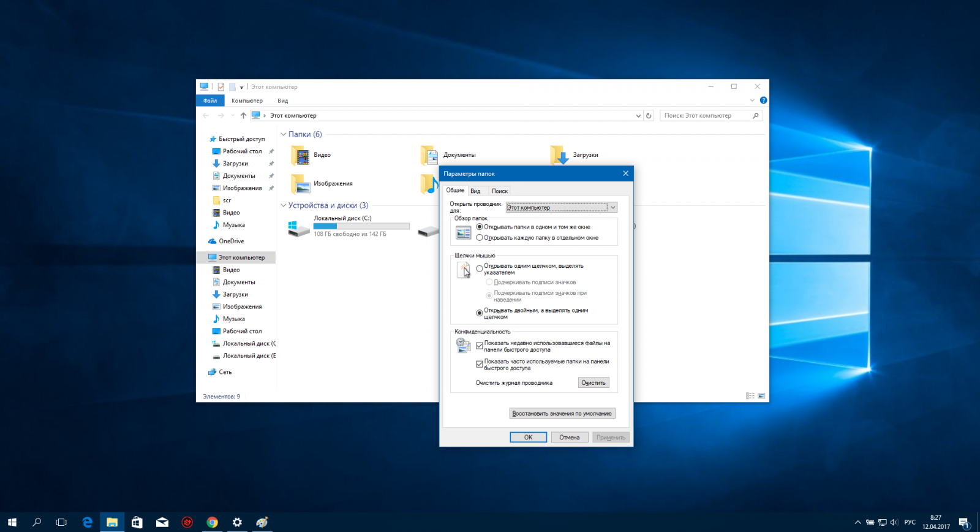Select Открывать каждую папку в отдельном окне

[x=480, y=238]
